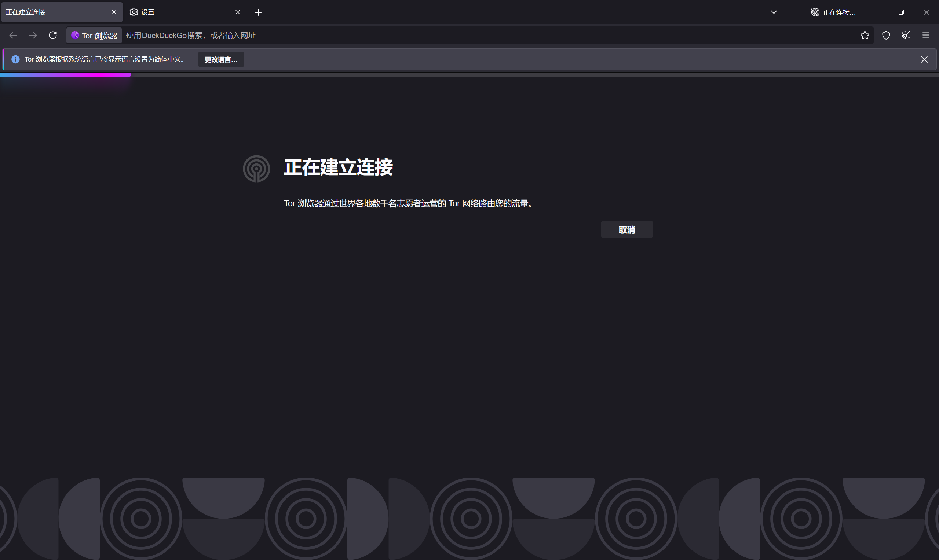939x560 pixels.
Task: Click the forward navigation arrow
Action: (x=33, y=35)
